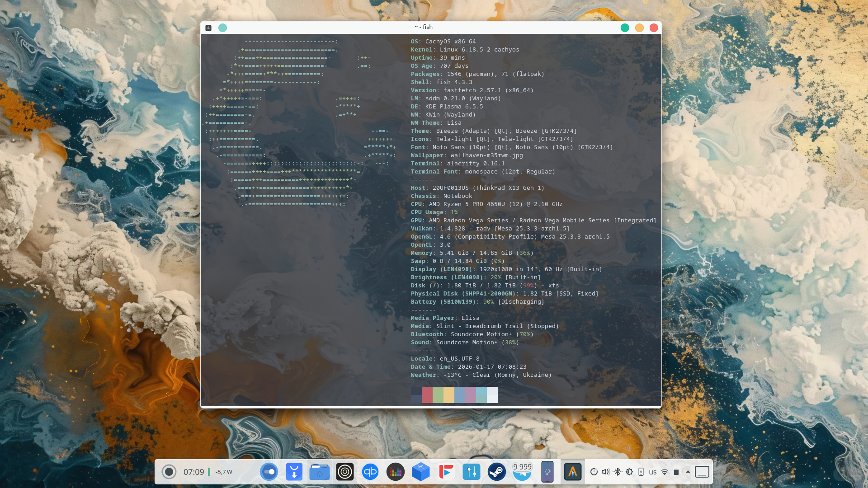Image resolution: width=868 pixels, height=488 pixels.
Task: Open the home folder file manager icon
Action: [320, 472]
